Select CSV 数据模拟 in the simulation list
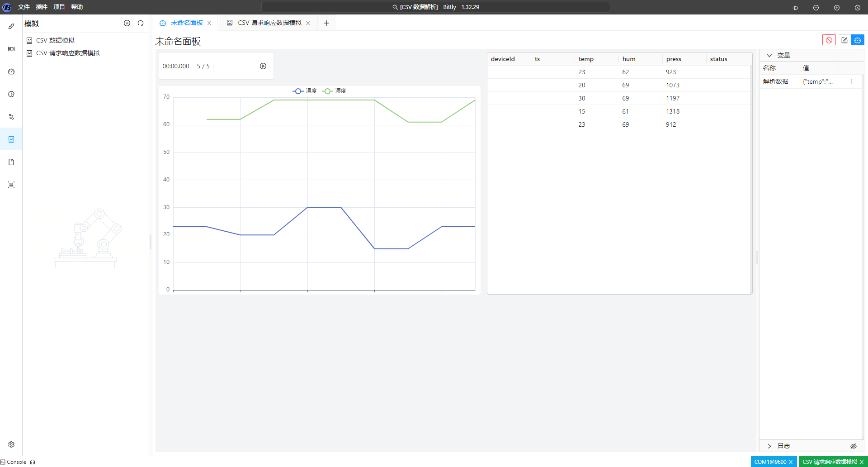 pos(55,40)
